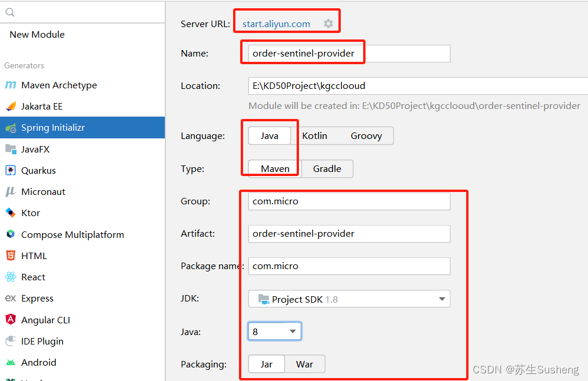Select Groovy language option
The height and width of the screenshot is (381, 588).
(366, 136)
